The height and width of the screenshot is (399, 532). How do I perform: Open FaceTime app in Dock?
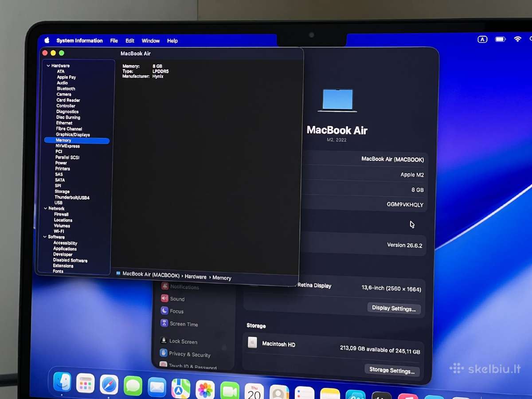pyautogui.click(x=230, y=390)
